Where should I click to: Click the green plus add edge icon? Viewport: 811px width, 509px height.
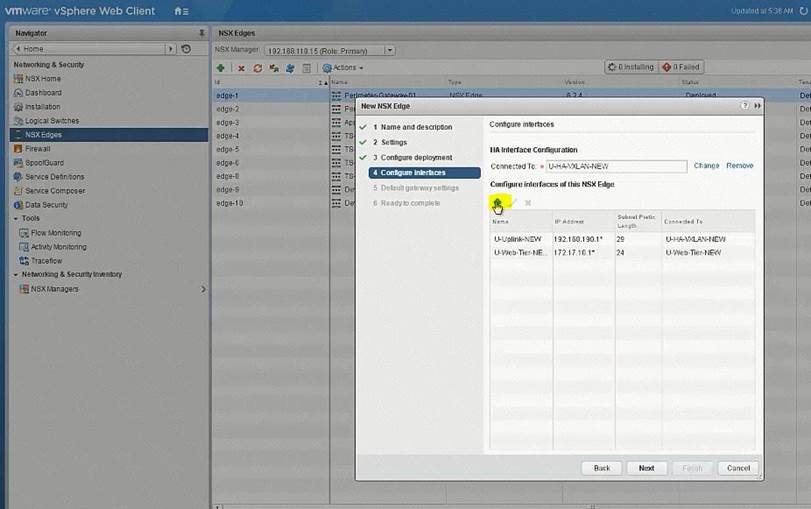(221, 68)
